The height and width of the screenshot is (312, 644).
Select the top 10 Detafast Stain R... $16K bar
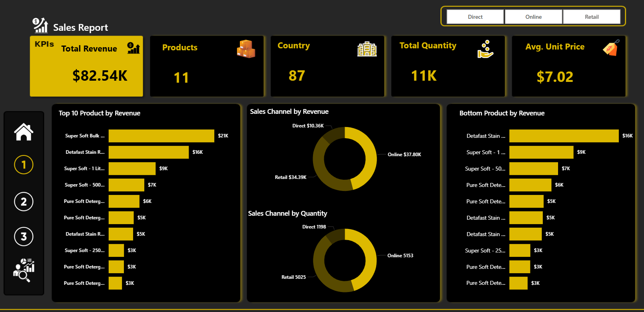point(149,152)
